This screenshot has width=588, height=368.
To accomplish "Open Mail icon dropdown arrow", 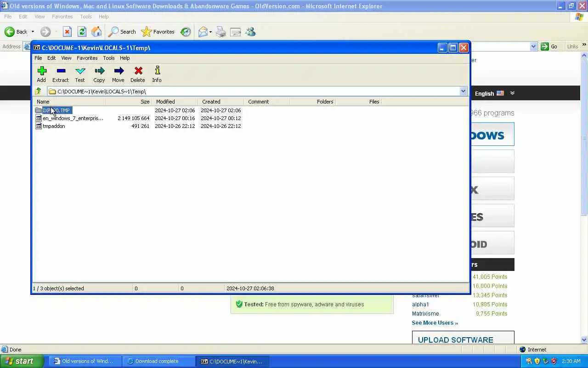I will pyautogui.click(x=210, y=32).
